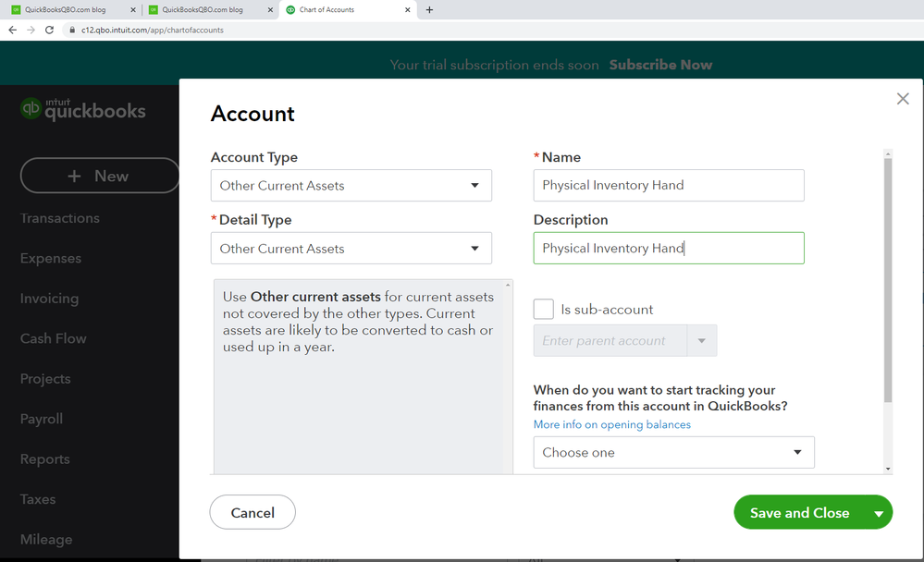Click the browser address bar URL

[152, 31]
